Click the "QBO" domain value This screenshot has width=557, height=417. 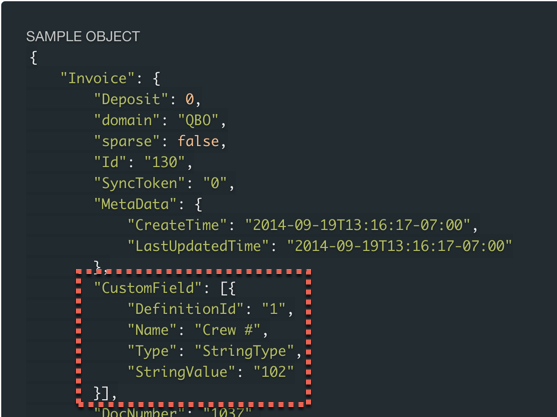coord(198,120)
